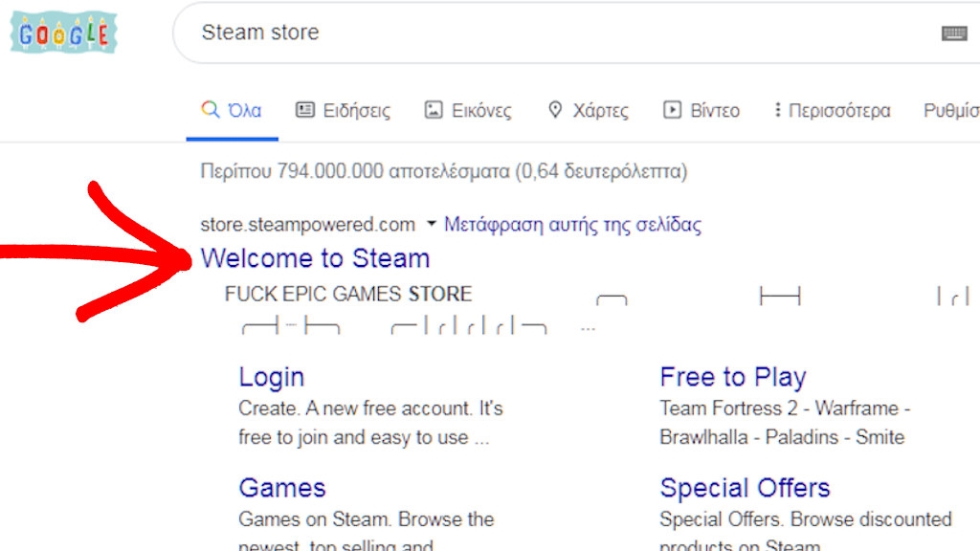Click 'Brawlhalla - Paladins - Smite' text
This screenshot has height=551, width=980.
coord(782,436)
